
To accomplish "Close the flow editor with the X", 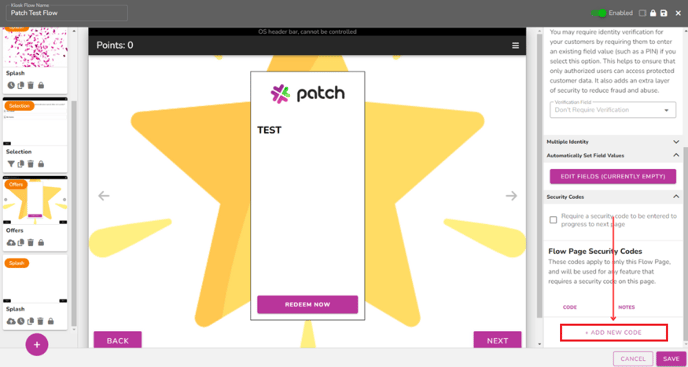I will coord(678,13).
